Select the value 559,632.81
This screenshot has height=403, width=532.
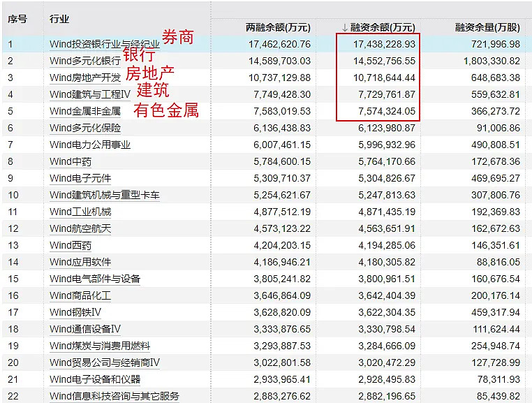click(496, 94)
